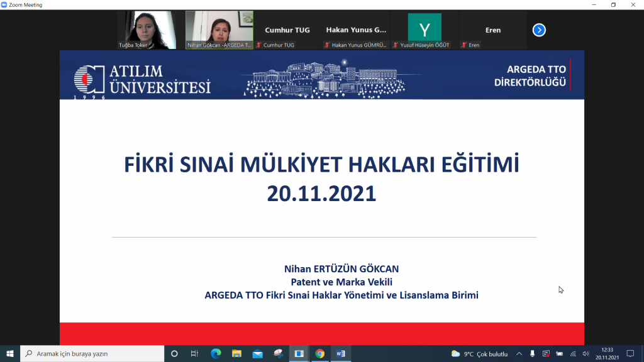Click the muted mic indicator beside Eren
The image size is (644, 362).
coord(464,45)
